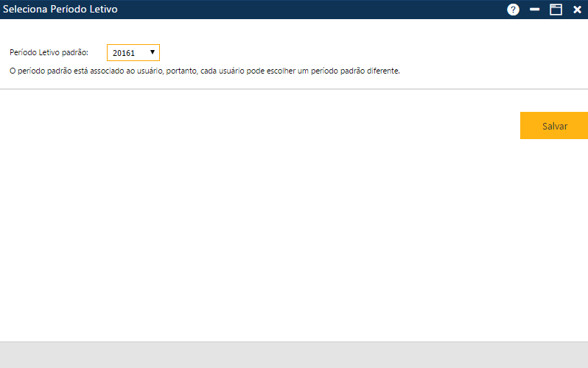This screenshot has height=368, width=588.
Task: Maximize the dialog using the window icon
Action: 556,10
